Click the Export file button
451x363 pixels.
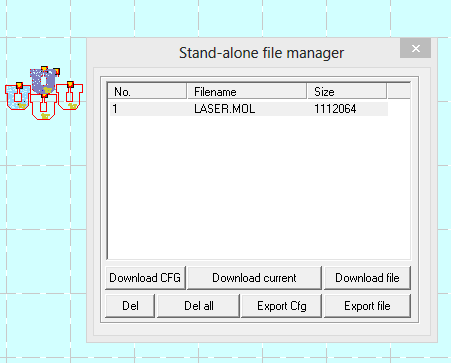pyautogui.click(x=367, y=306)
